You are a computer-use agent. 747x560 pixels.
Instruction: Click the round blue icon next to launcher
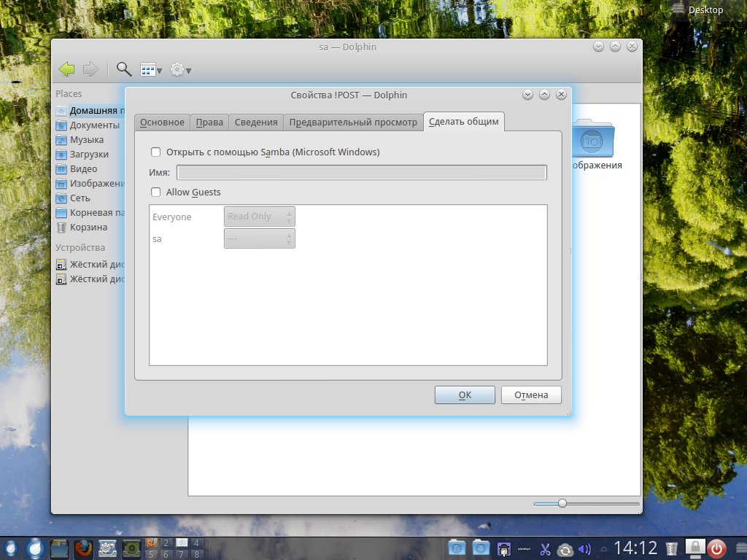point(35,548)
